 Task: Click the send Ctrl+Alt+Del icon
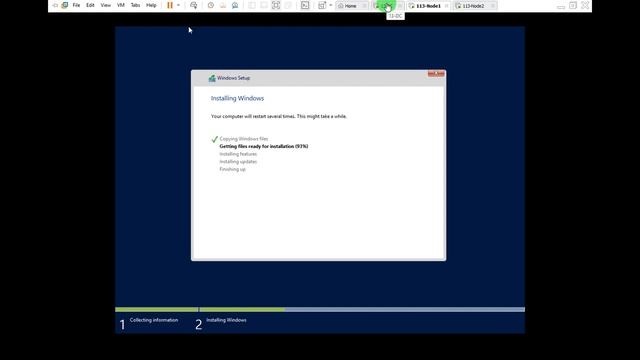click(193, 5)
